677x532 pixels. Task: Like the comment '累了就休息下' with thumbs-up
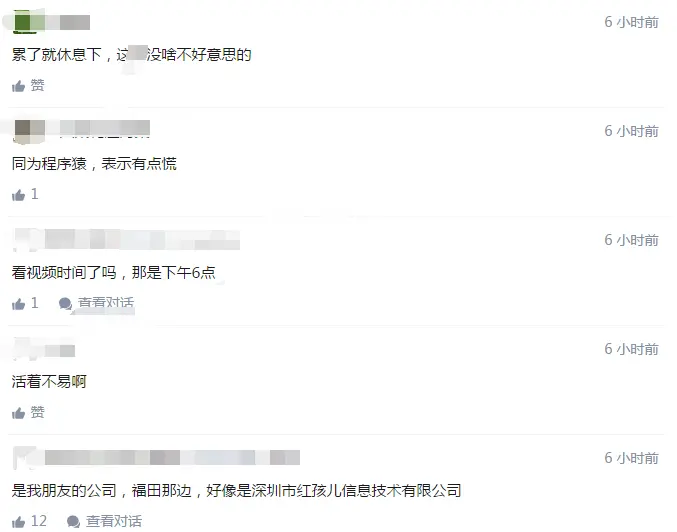(19, 86)
